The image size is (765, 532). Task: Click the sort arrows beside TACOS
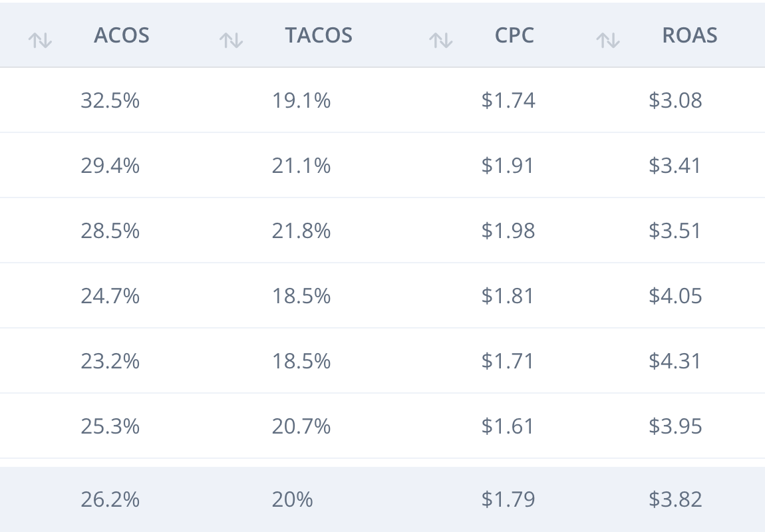pos(231,41)
